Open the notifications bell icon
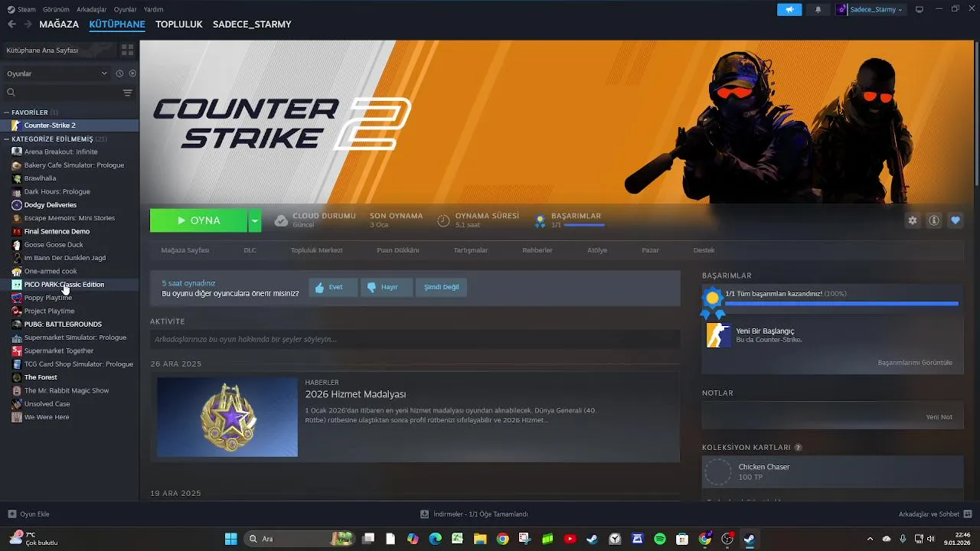The height and width of the screenshot is (551, 980). [x=818, y=9]
